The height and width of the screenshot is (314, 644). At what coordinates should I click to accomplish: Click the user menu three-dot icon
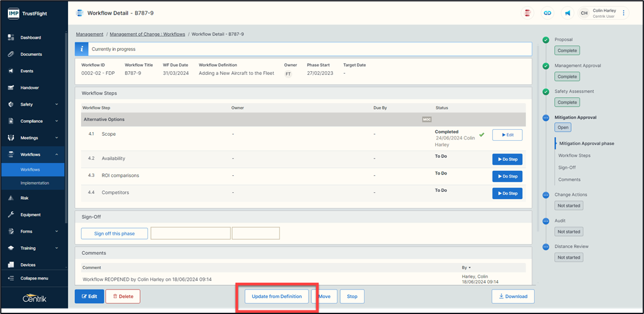(624, 13)
